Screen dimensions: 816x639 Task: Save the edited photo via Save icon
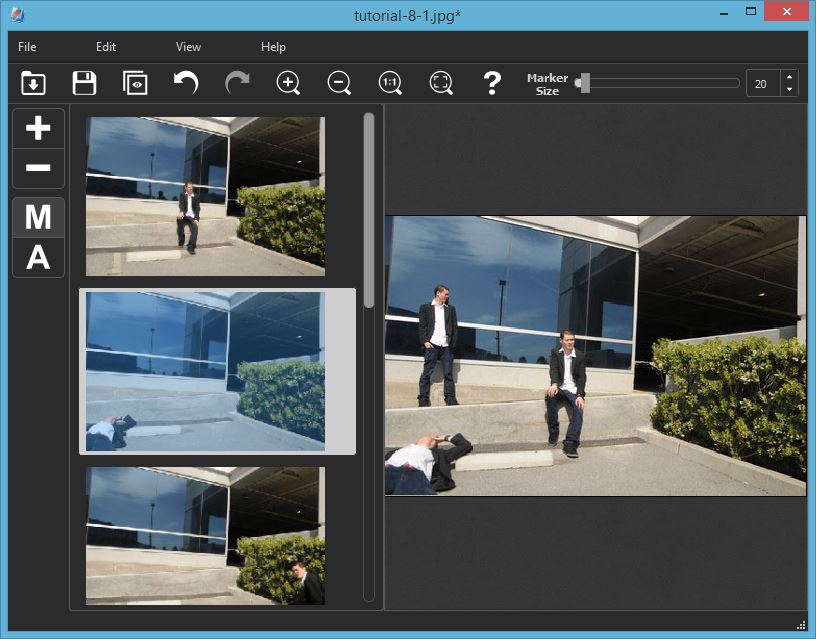pyautogui.click(x=84, y=83)
